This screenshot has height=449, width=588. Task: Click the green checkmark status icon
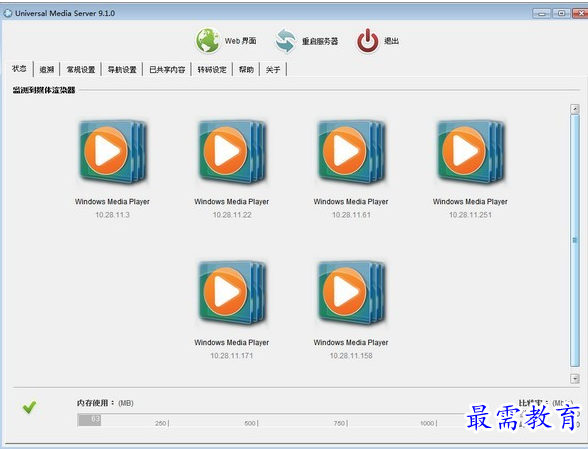click(x=29, y=407)
